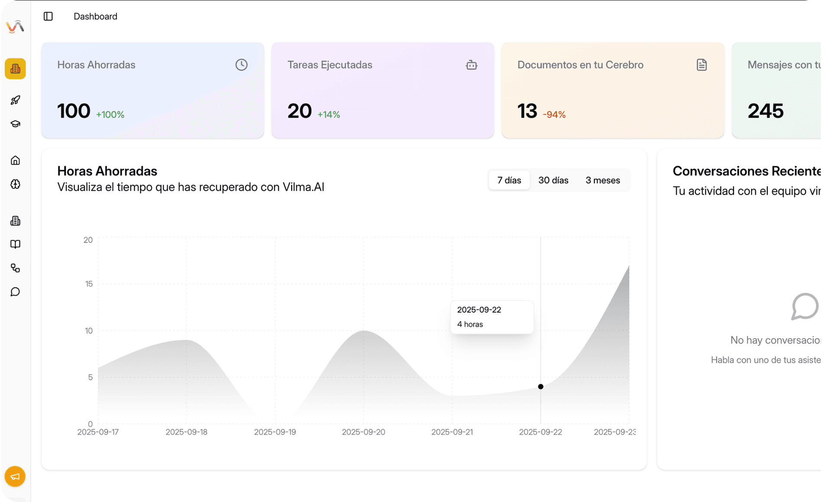Click the orange megaphone button
The width and height of the screenshot is (832, 504).
click(15, 476)
